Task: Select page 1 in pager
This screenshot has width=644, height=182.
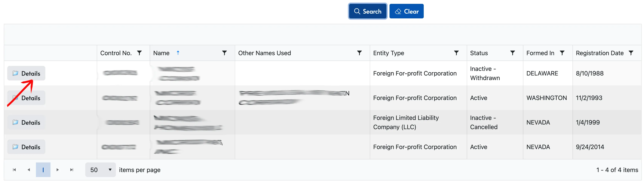Action: click(43, 170)
